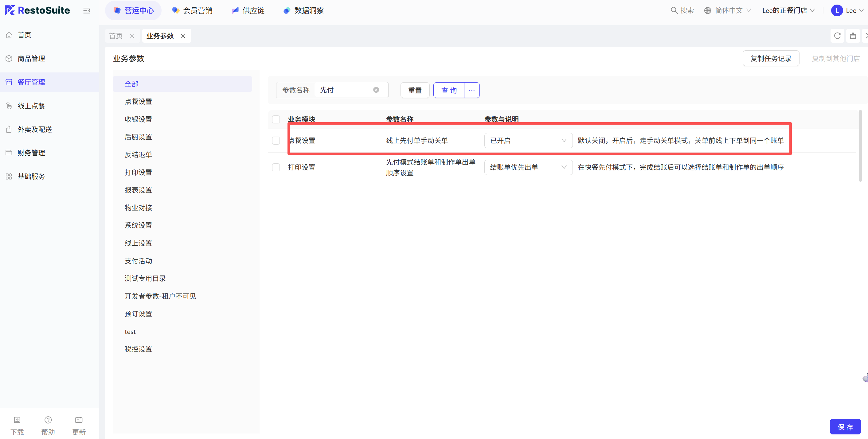Check the 线上先付单手动关单 row checkbox

click(276, 141)
